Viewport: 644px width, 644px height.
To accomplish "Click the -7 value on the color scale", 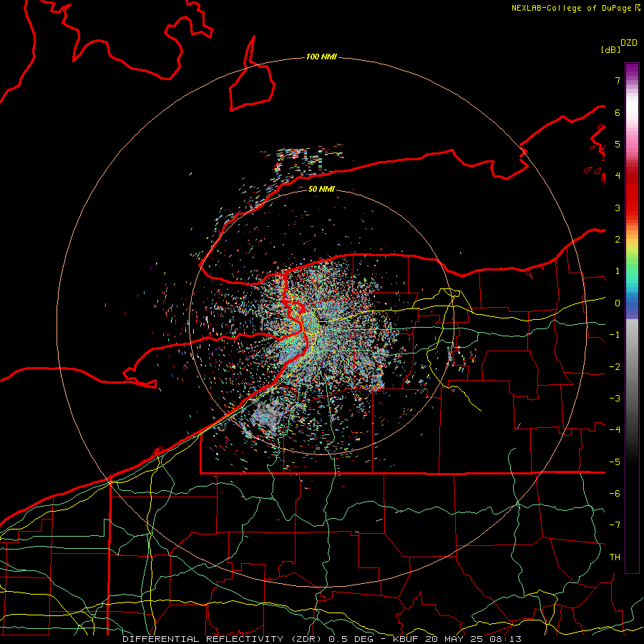I will (615, 525).
